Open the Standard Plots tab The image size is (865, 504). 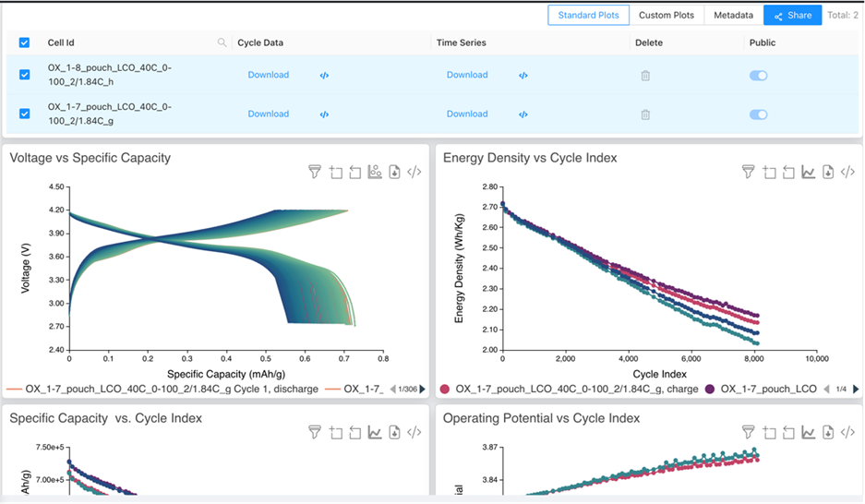pyautogui.click(x=588, y=16)
